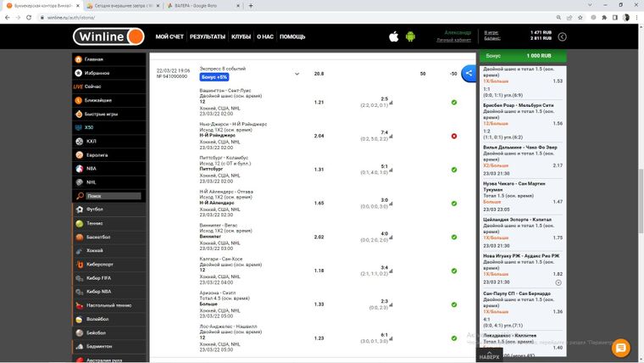Click the Виннипег - Вегас match text
This screenshot has width=644, height=363.
coord(219,226)
